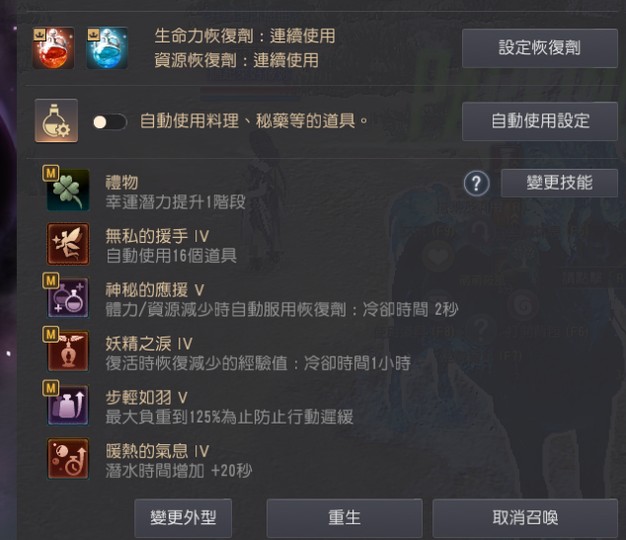Click 取消召喚 to unsummon fairy

point(525,518)
